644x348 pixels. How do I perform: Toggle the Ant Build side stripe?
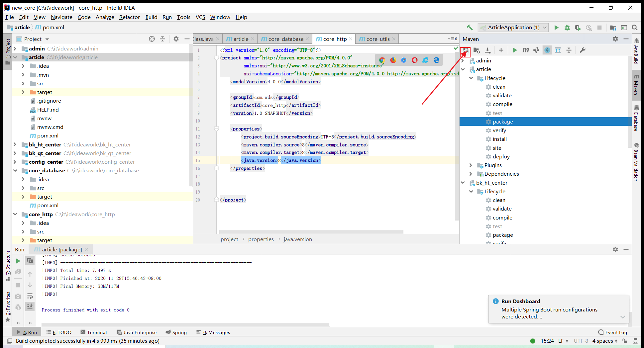(x=636, y=51)
